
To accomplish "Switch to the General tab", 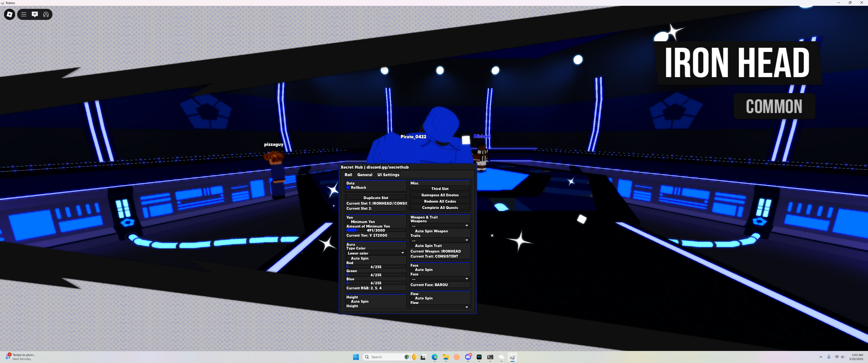I will coord(365,175).
